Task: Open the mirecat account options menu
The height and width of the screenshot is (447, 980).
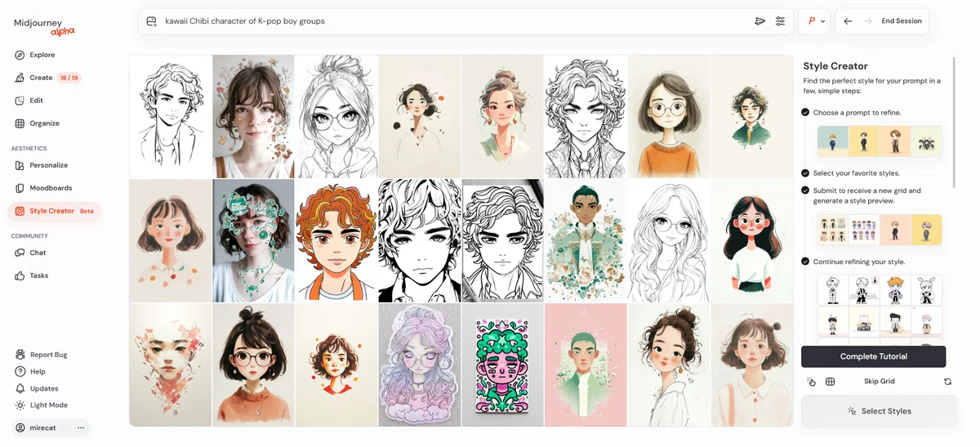Action: (81, 428)
